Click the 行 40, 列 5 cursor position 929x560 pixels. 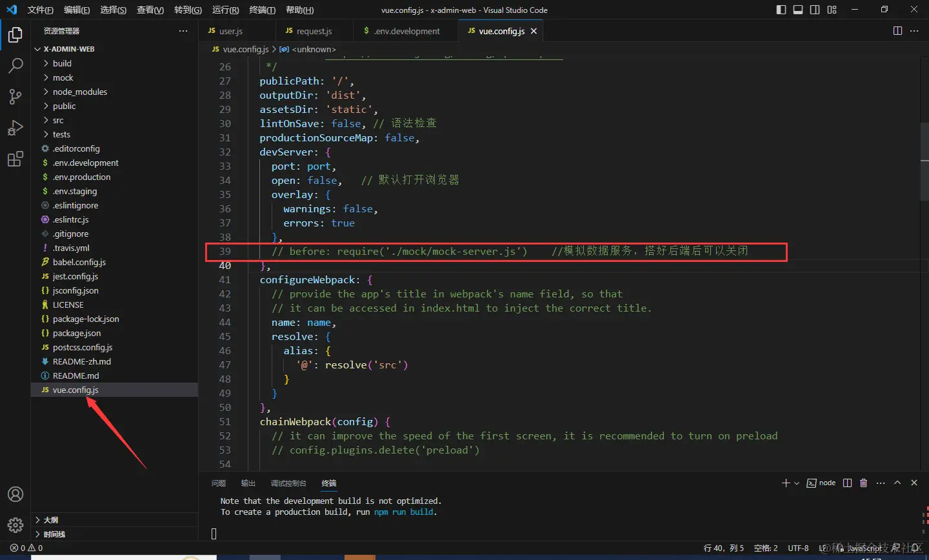click(724, 548)
